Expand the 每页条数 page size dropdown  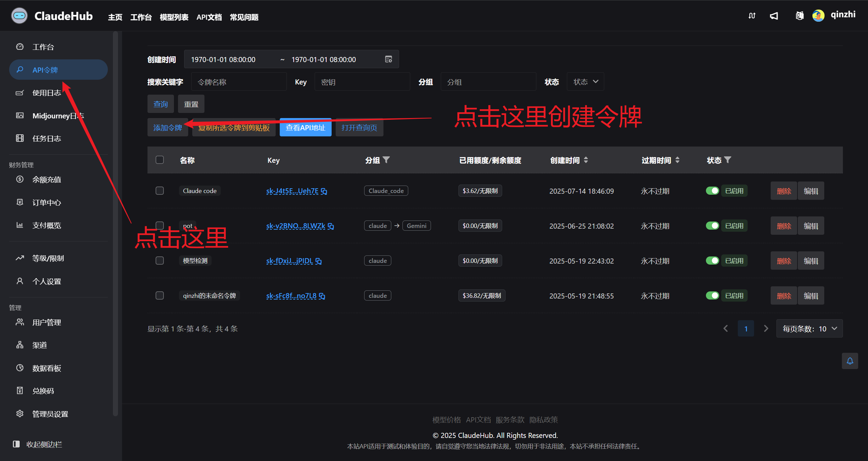[809, 328]
